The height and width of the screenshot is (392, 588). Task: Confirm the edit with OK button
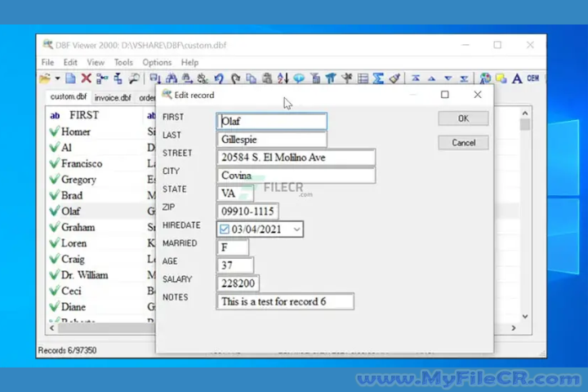click(463, 118)
